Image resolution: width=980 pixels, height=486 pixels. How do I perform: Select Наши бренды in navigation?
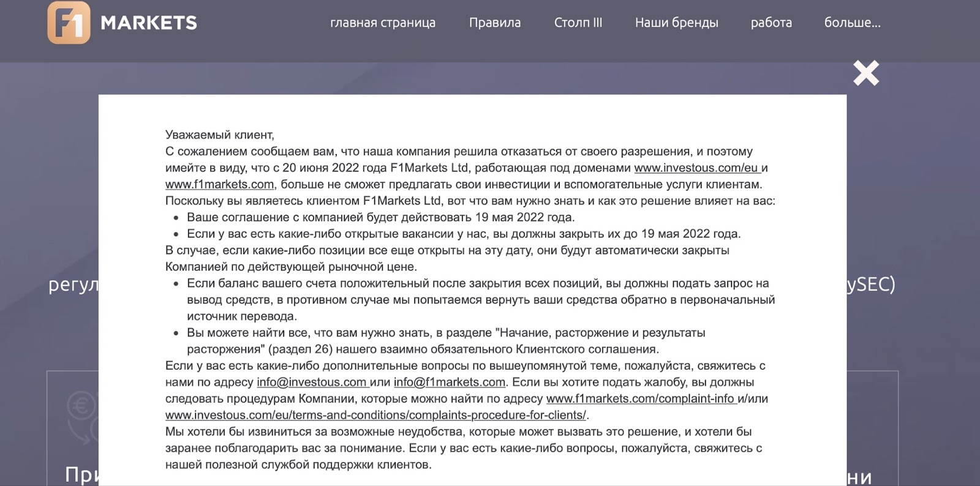(677, 23)
